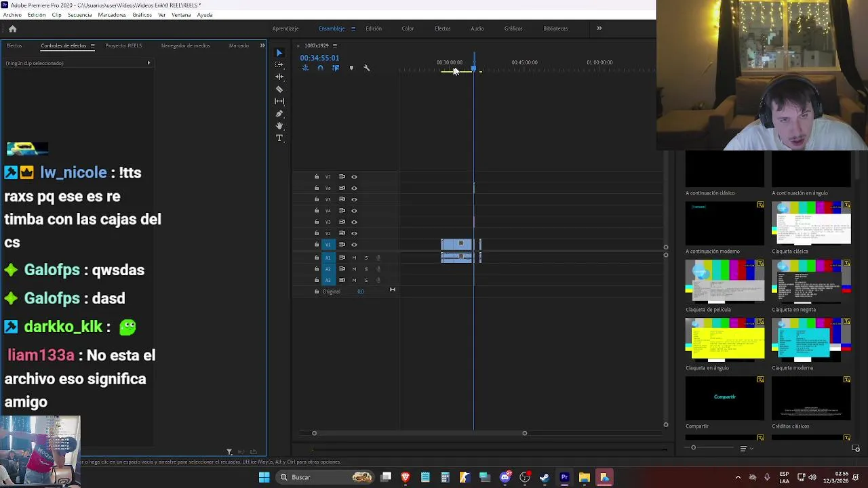Open timeline display settings wrench
This screenshot has width=868, height=488.
(x=367, y=68)
